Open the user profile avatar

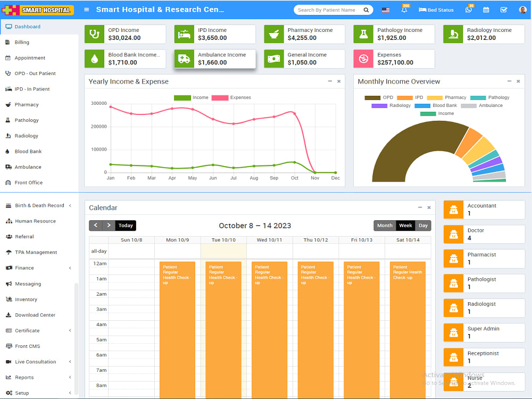pos(522,10)
